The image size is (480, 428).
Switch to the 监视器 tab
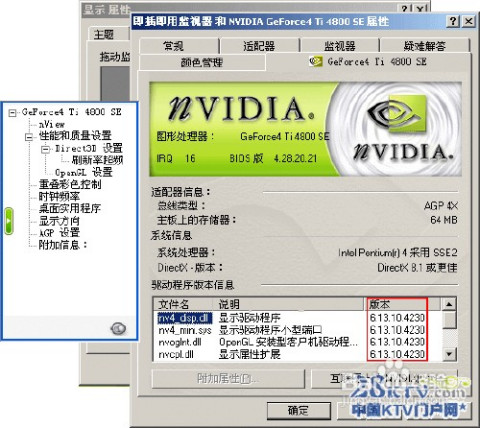(340, 46)
